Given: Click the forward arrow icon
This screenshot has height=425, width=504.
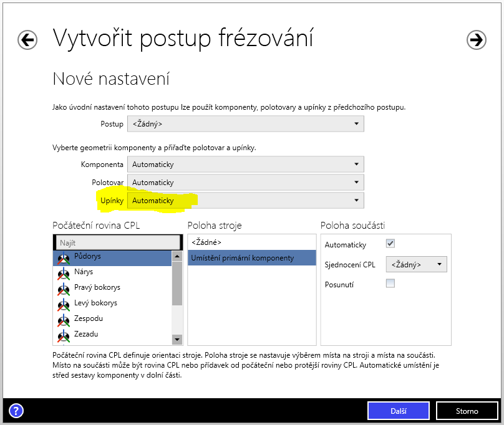Looking at the screenshot, I should (x=477, y=40).
